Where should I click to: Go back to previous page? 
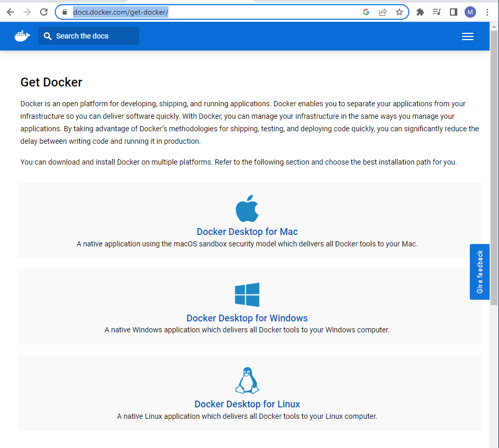tap(10, 12)
